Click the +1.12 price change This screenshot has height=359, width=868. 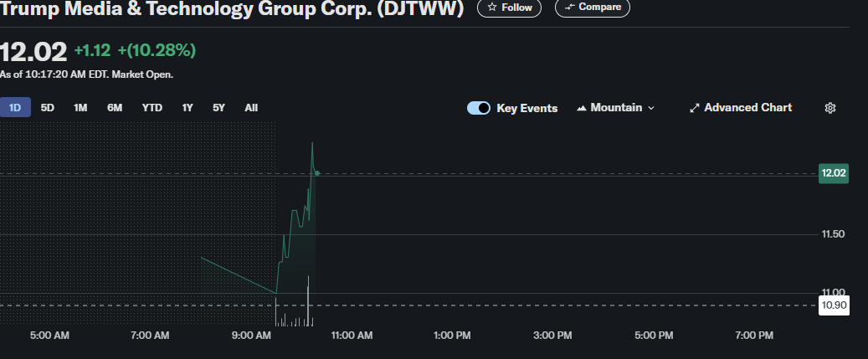(x=92, y=51)
